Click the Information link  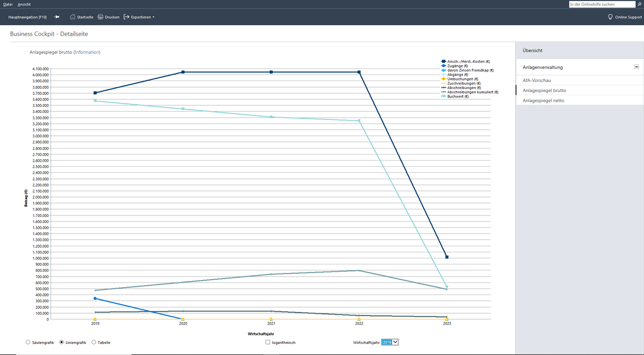pos(87,52)
